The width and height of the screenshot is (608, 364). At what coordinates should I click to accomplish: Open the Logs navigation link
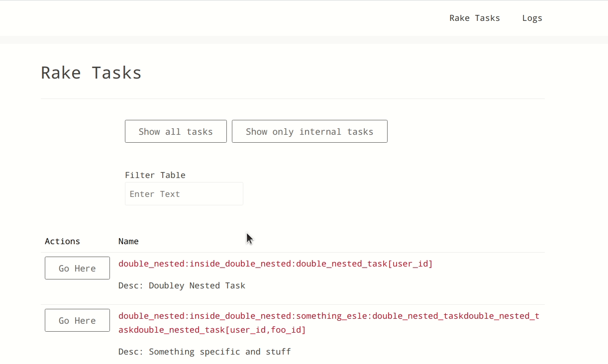point(532,18)
